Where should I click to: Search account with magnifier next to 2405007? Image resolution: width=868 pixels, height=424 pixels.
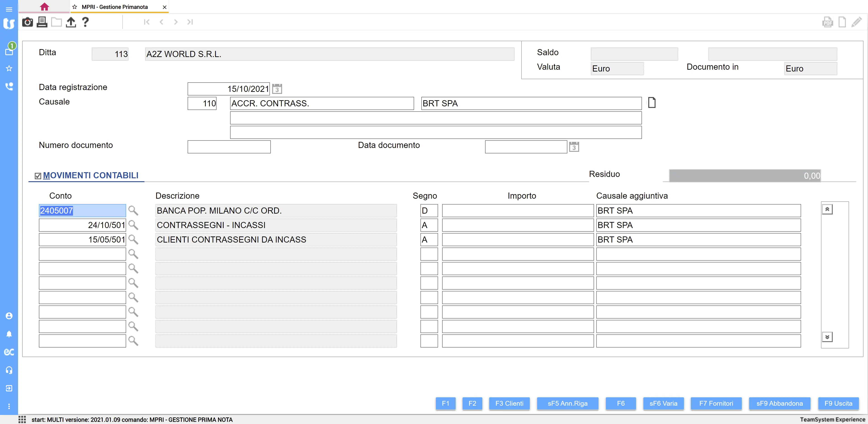[133, 211]
